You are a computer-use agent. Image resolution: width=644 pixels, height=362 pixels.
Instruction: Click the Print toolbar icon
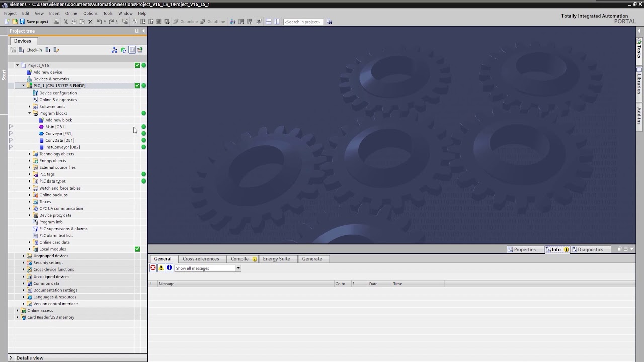[56, 22]
